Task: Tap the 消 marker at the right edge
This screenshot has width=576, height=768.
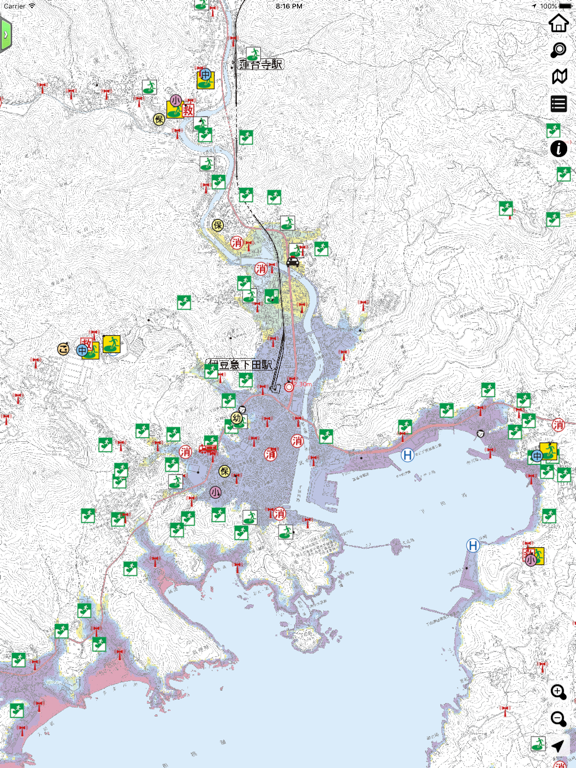Action: pyautogui.click(x=558, y=425)
